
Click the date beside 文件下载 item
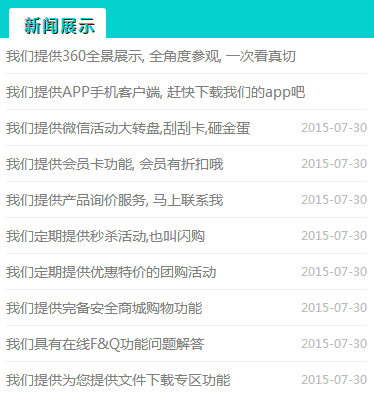(x=334, y=380)
